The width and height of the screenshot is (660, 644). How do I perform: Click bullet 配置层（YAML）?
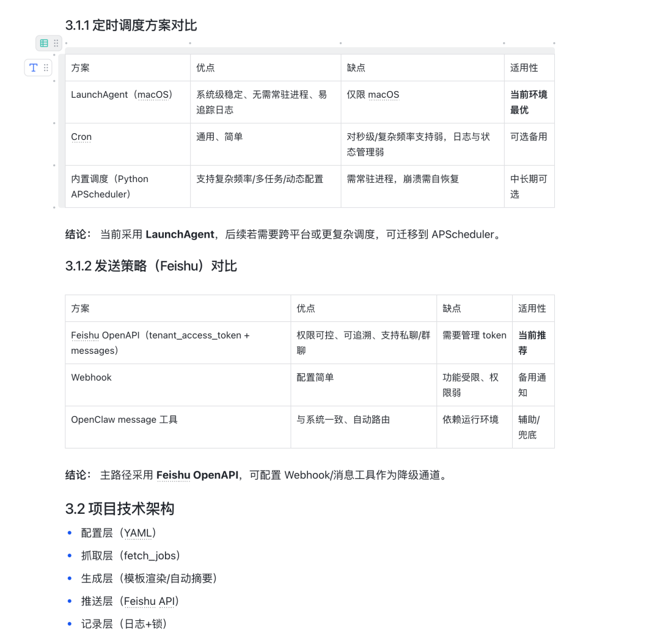(119, 533)
